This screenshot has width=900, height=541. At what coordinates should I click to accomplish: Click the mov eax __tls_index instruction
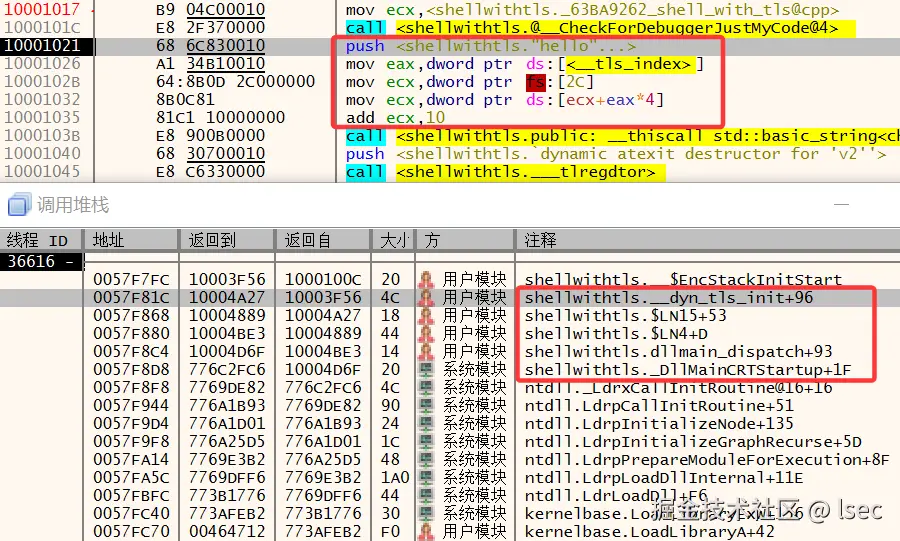coord(525,63)
